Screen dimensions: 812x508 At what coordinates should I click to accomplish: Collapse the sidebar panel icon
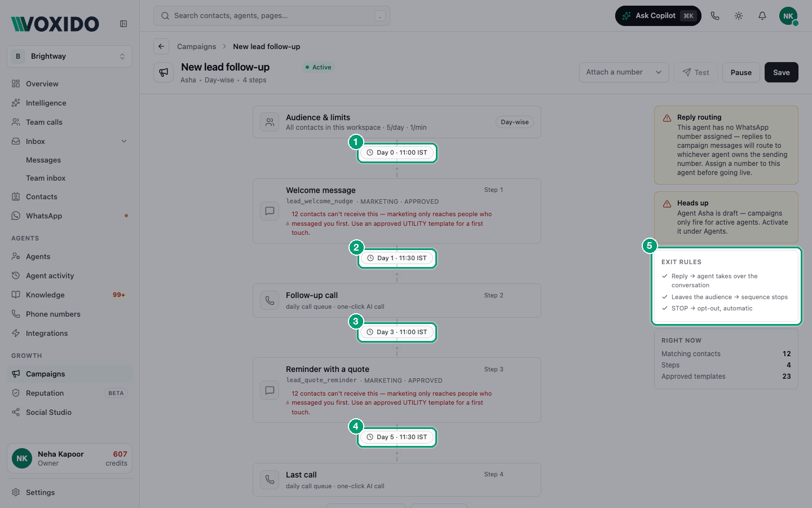tap(123, 24)
